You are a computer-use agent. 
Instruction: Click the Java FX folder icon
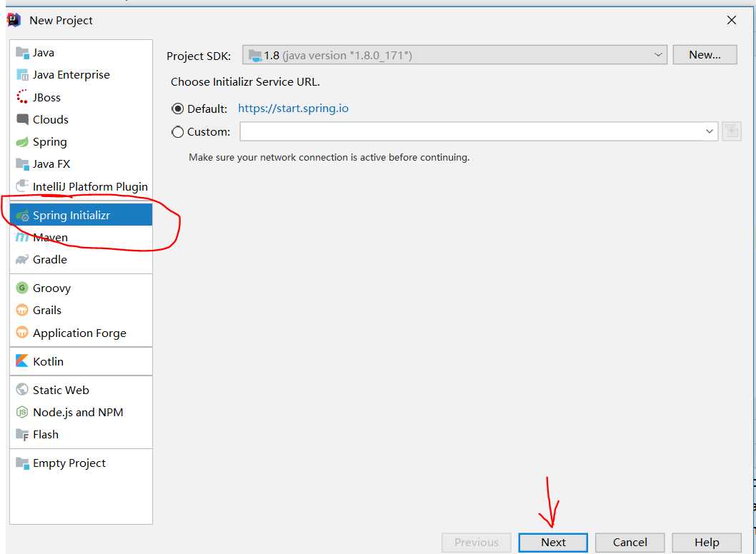(22, 163)
